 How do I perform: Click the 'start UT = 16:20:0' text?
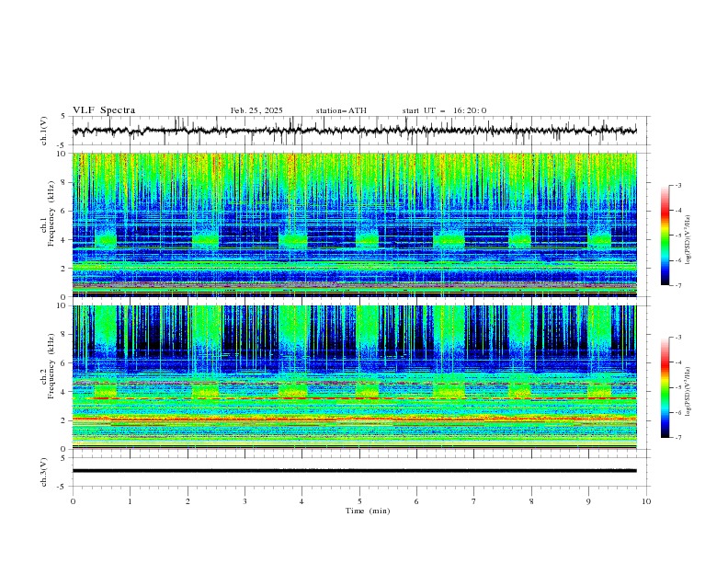pyautogui.click(x=444, y=110)
